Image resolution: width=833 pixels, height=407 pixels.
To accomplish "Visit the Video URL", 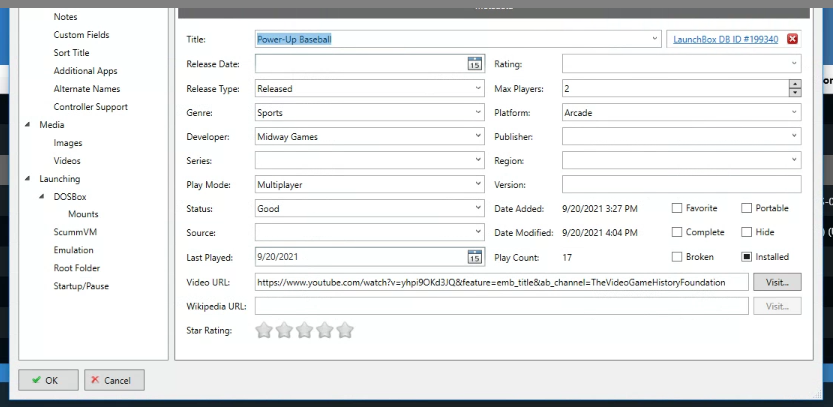I will pos(777,282).
